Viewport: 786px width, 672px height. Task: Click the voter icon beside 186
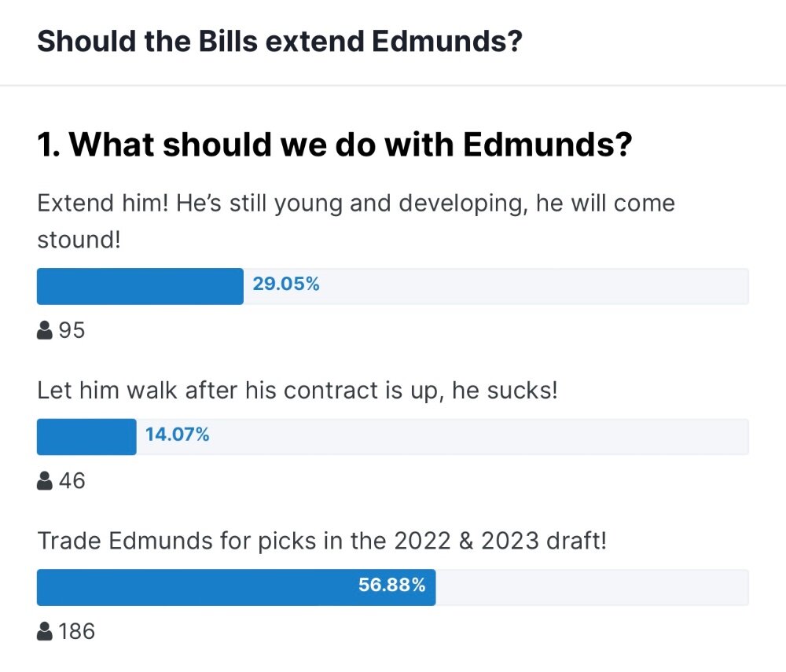click(x=45, y=631)
